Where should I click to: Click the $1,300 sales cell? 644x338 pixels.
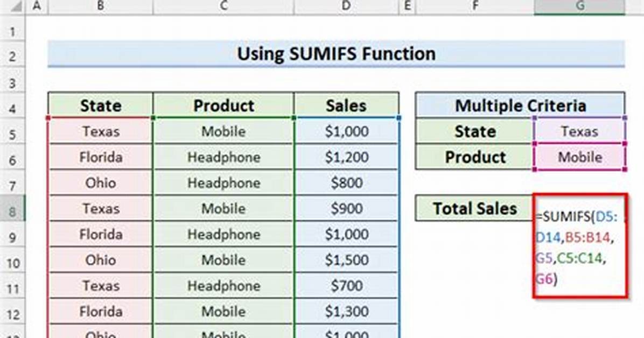click(x=346, y=311)
